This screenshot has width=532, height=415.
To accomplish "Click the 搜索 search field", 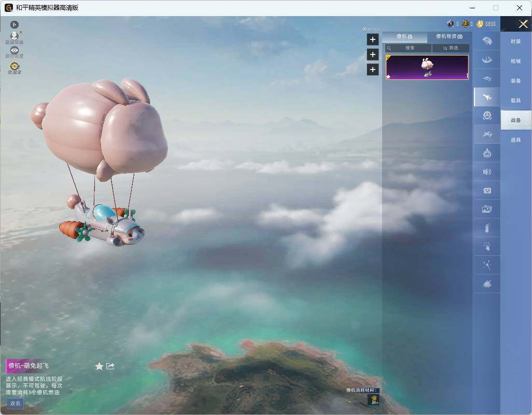I will (408, 48).
